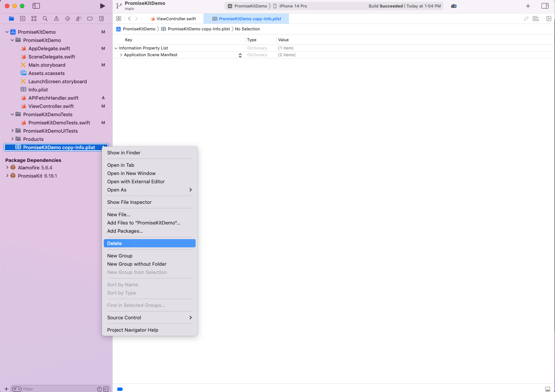Open the Debug navigator icon
The image size is (555, 392).
click(x=79, y=18)
